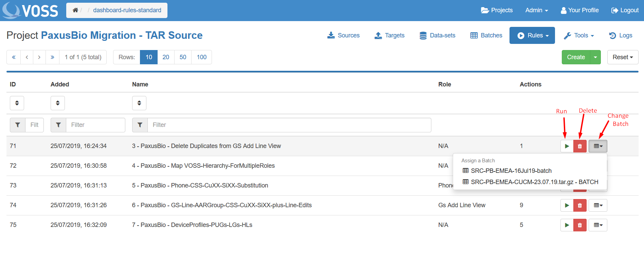
Task: Go to first page of results
Action: [x=14, y=57]
